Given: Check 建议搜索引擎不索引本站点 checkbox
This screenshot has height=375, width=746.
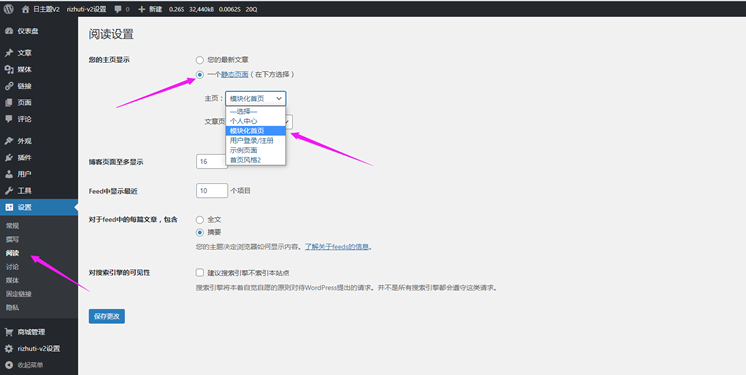Looking at the screenshot, I should [200, 273].
